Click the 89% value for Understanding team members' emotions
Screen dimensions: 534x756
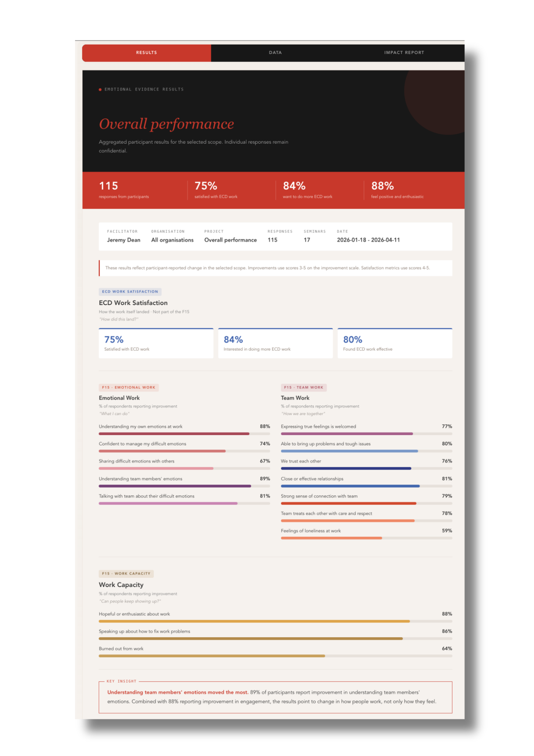[x=265, y=479]
